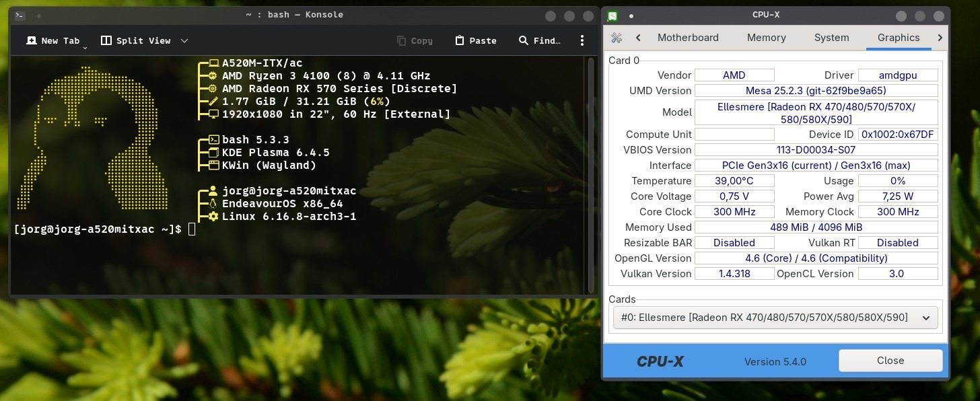980x401 pixels.
Task: Click the gear icon beside Linux 6.16.8-arch3-1
Action: point(213,217)
